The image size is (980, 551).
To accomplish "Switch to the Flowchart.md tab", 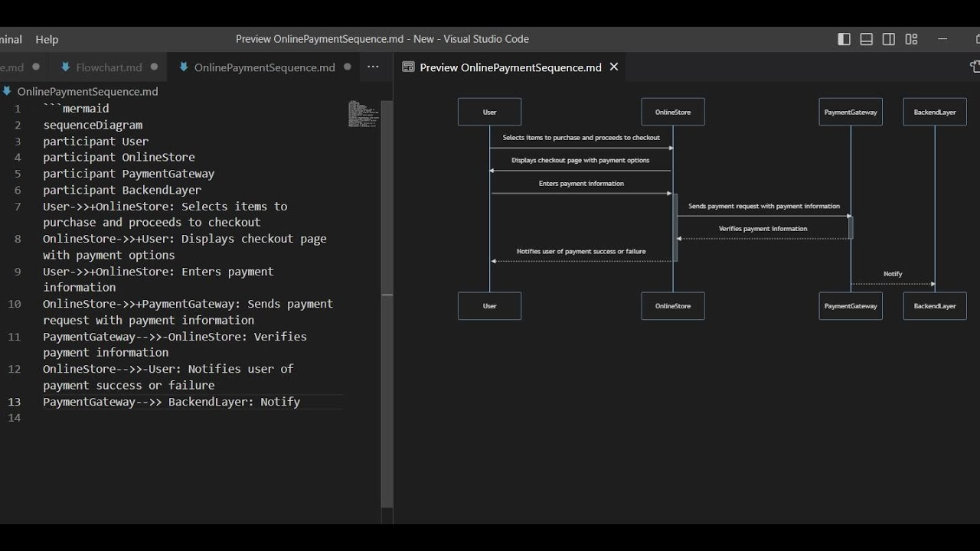I will point(109,67).
